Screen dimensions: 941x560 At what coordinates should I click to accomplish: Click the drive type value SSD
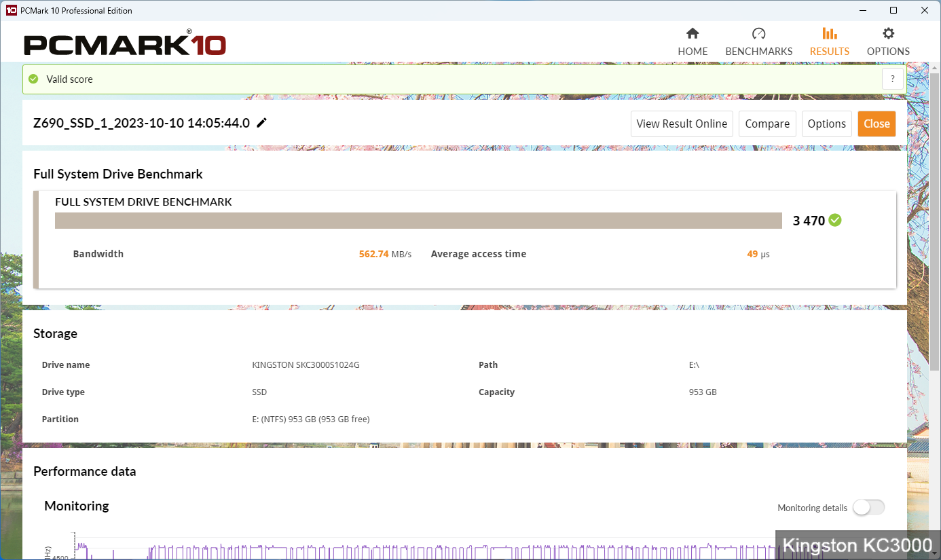coord(259,392)
